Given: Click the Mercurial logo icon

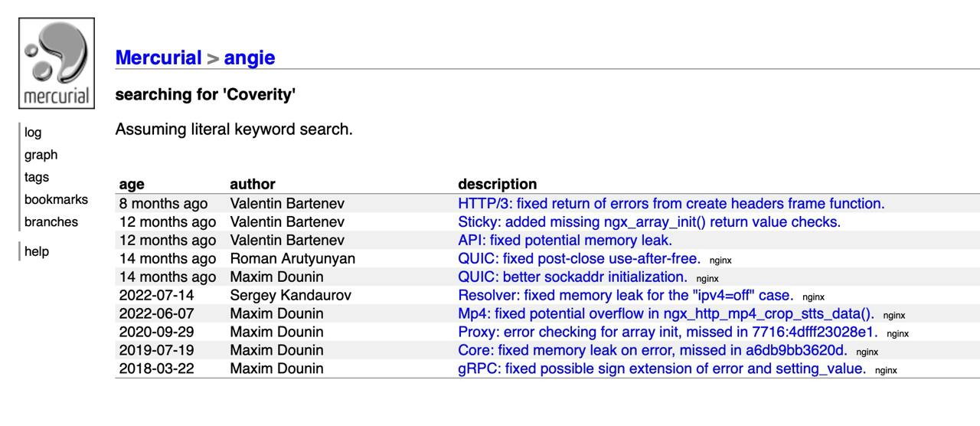Looking at the screenshot, I should pos(56,64).
